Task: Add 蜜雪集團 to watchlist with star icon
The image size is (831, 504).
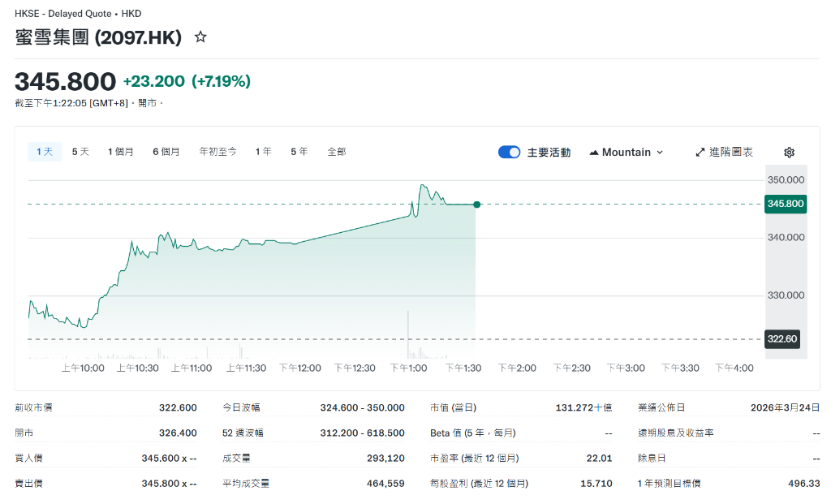Action: 200,37
